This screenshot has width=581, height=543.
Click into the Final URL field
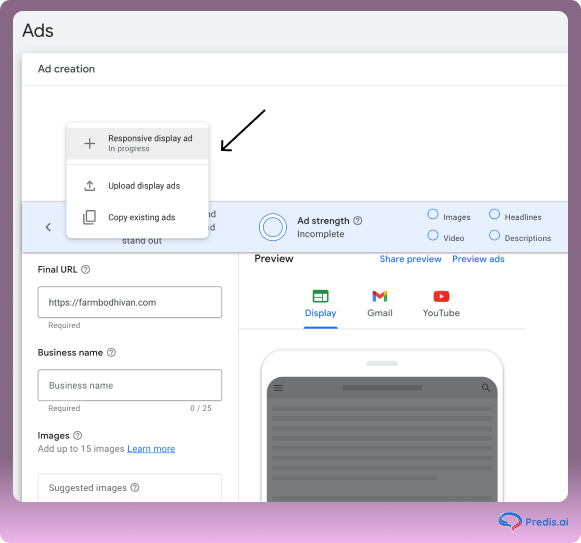tap(130, 302)
